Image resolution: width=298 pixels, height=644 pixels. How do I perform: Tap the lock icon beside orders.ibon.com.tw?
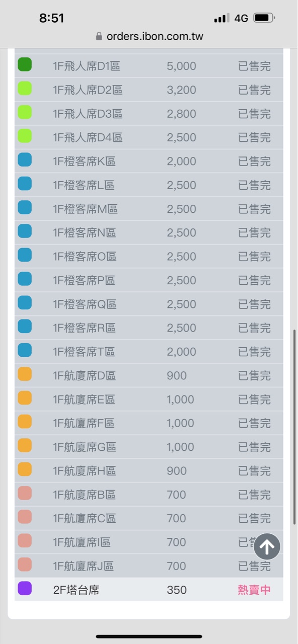coord(99,36)
